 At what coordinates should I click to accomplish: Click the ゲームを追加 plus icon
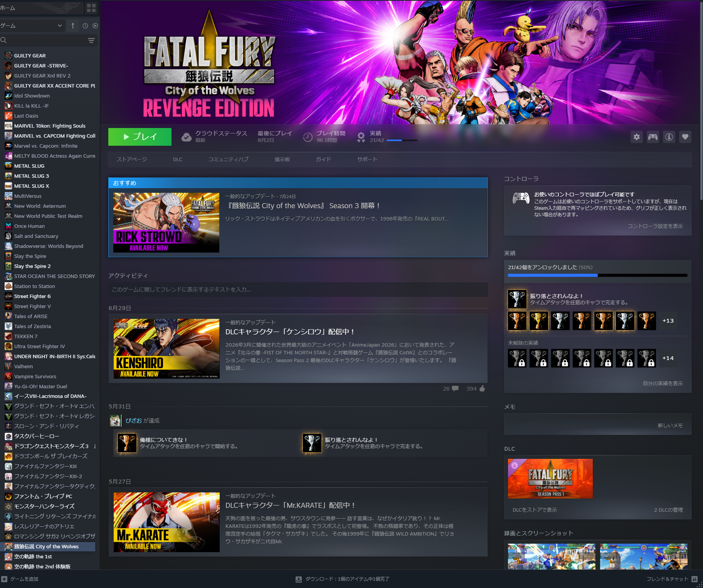click(4, 579)
